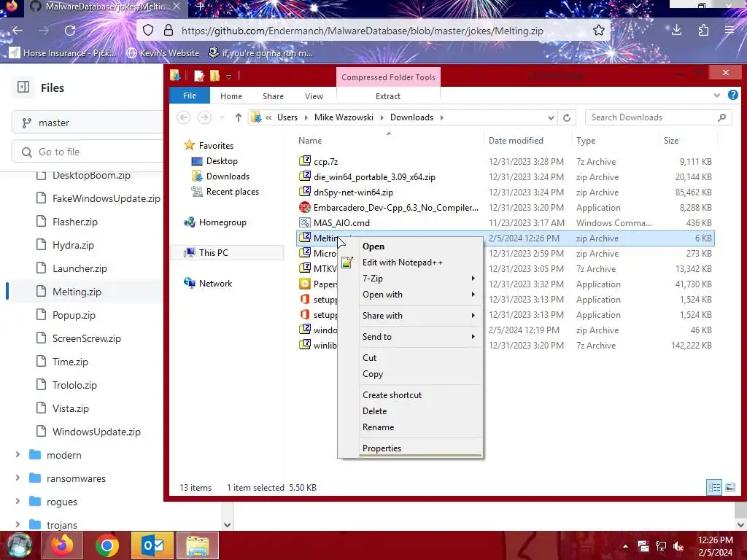Open address bar history dropdown in Explorer
The image size is (747, 560).
(x=551, y=117)
